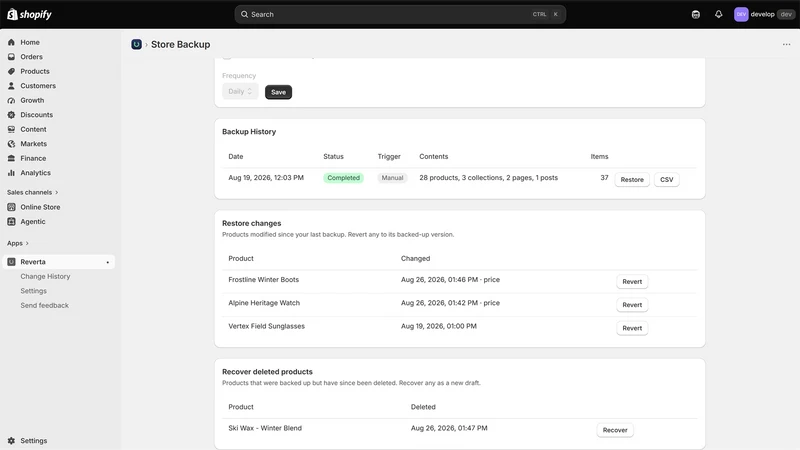Open notifications bell
The height and width of the screenshot is (450, 800).
[718, 14]
